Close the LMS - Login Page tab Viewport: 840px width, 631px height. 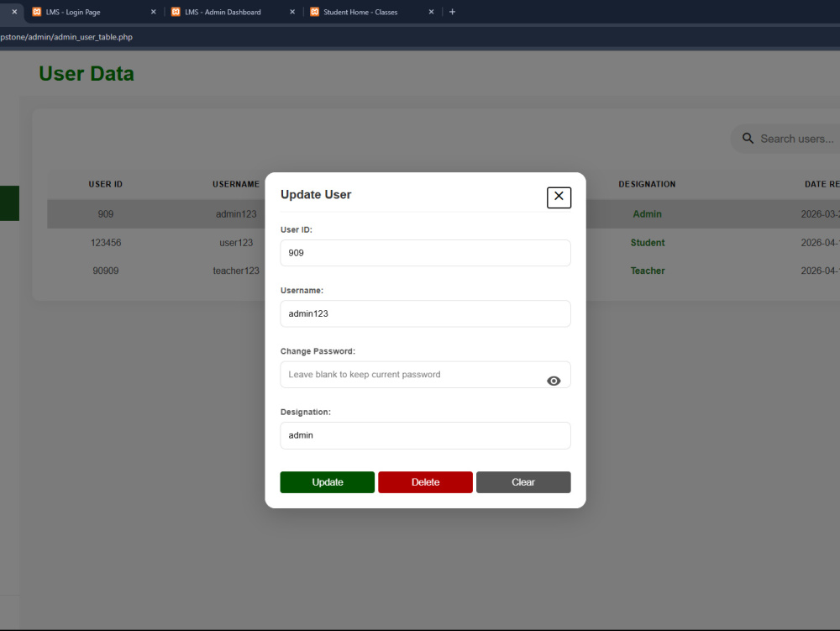[x=153, y=12]
